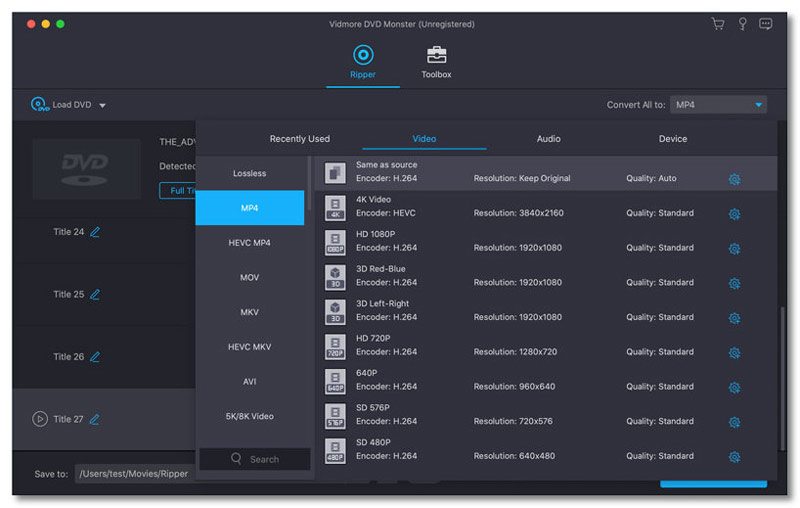Open settings gear for HD 1080P

click(x=734, y=248)
